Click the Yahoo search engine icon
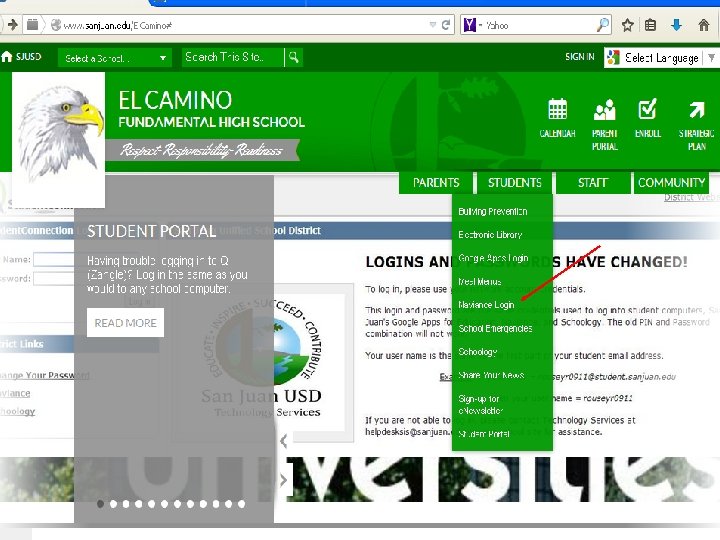Viewport: 720px width, 540px height. coord(469,25)
